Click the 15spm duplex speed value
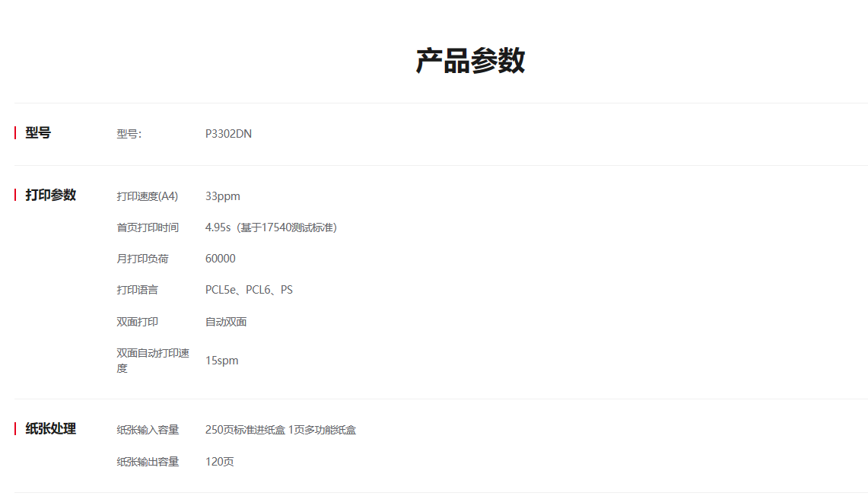Image resolution: width=868 pixels, height=496 pixels. pyautogui.click(x=222, y=361)
